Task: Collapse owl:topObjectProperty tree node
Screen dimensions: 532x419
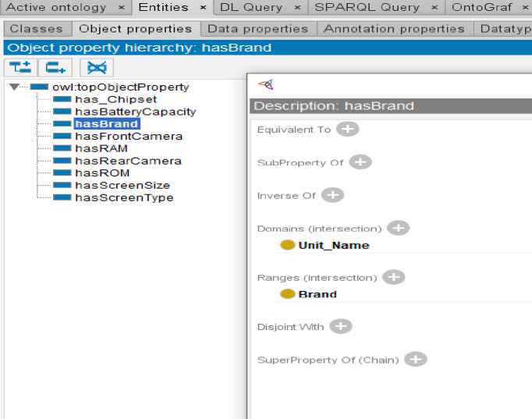Action: click(14, 87)
